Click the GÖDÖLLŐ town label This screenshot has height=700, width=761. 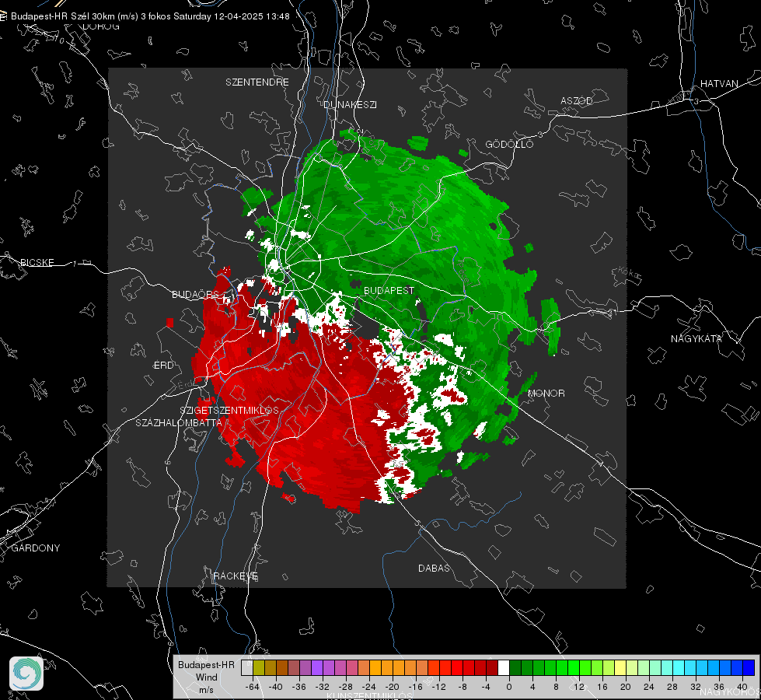pyautogui.click(x=509, y=144)
